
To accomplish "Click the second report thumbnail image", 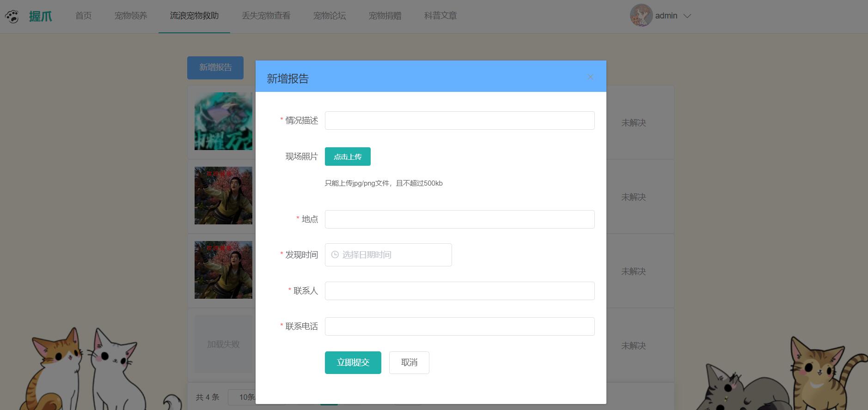I will [224, 196].
